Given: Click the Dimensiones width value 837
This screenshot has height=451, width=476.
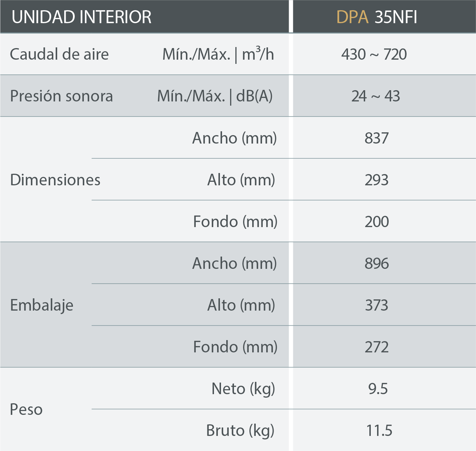Looking at the screenshot, I should coord(376,138).
